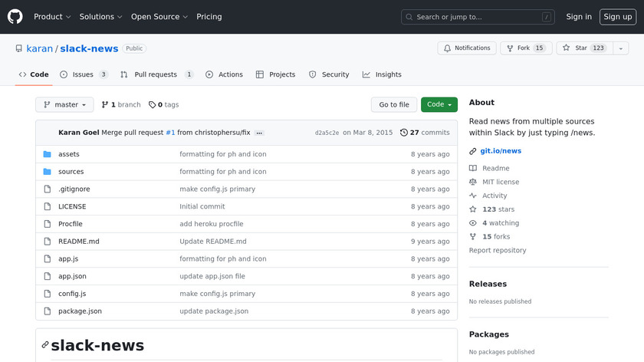
Task: Click the commit history clock icon
Action: 404,133
